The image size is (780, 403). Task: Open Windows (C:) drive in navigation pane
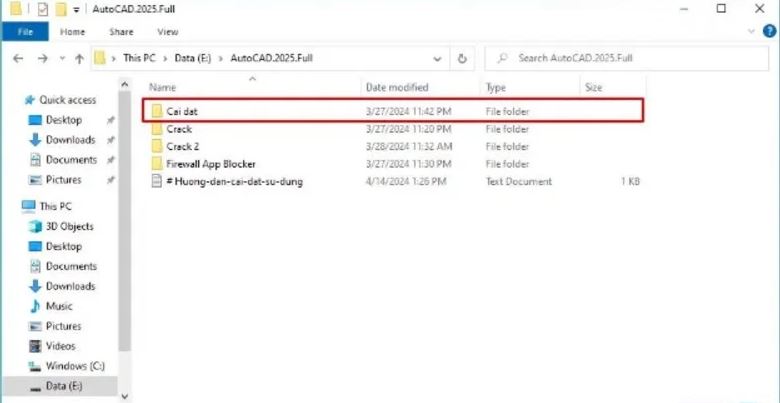point(75,366)
